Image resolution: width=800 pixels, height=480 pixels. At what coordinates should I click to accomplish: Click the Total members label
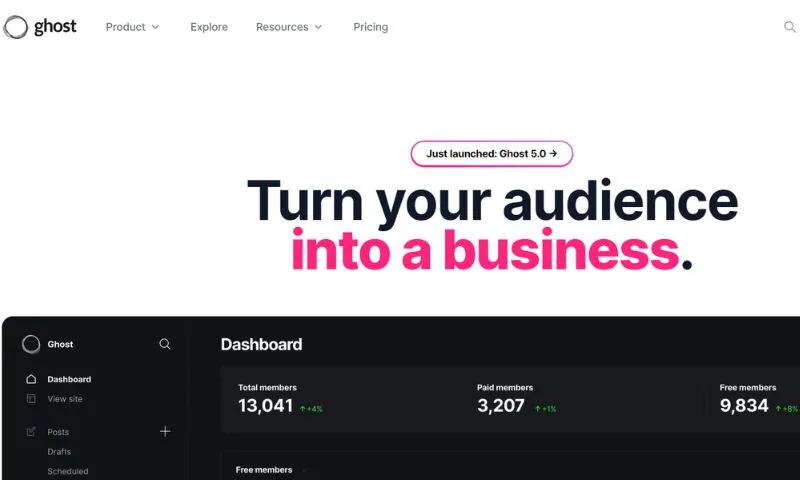(x=267, y=388)
